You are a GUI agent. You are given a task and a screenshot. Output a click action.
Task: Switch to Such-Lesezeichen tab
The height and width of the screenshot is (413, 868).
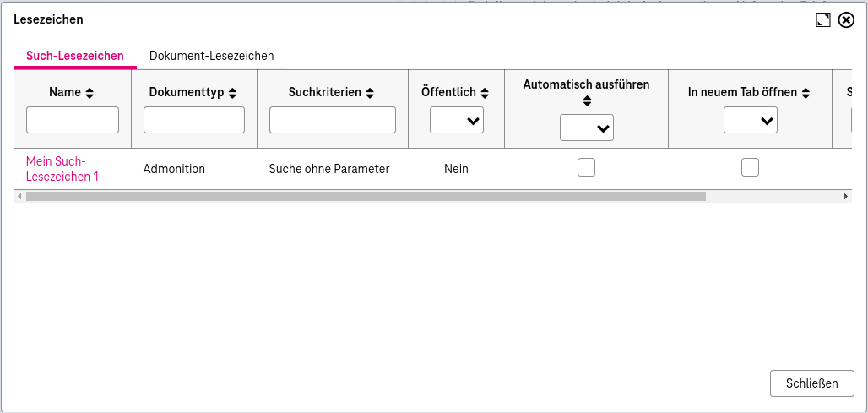(75, 56)
